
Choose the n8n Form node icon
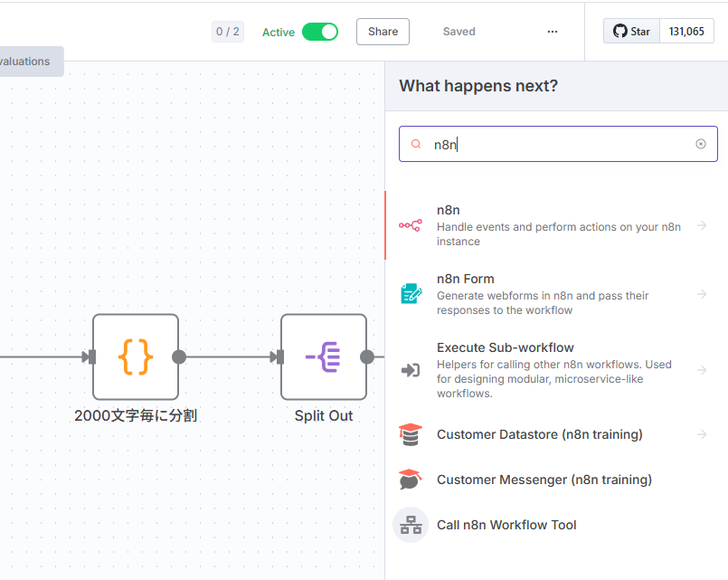(x=411, y=294)
